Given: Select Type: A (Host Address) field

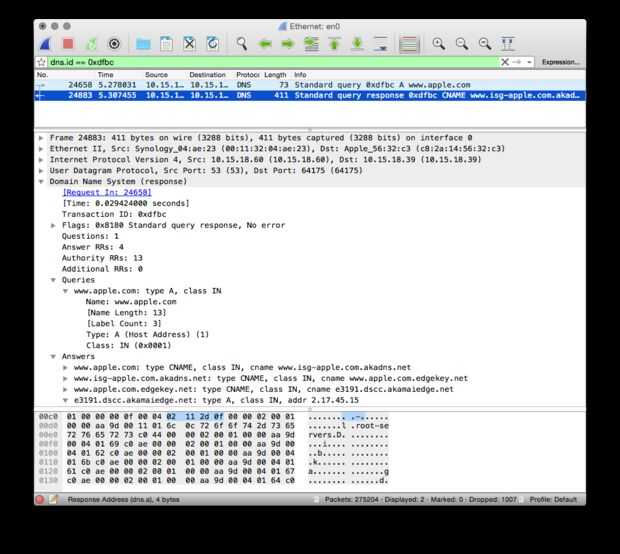Looking at the screenshot, I should pyautogui.click(x=147, y=335).
